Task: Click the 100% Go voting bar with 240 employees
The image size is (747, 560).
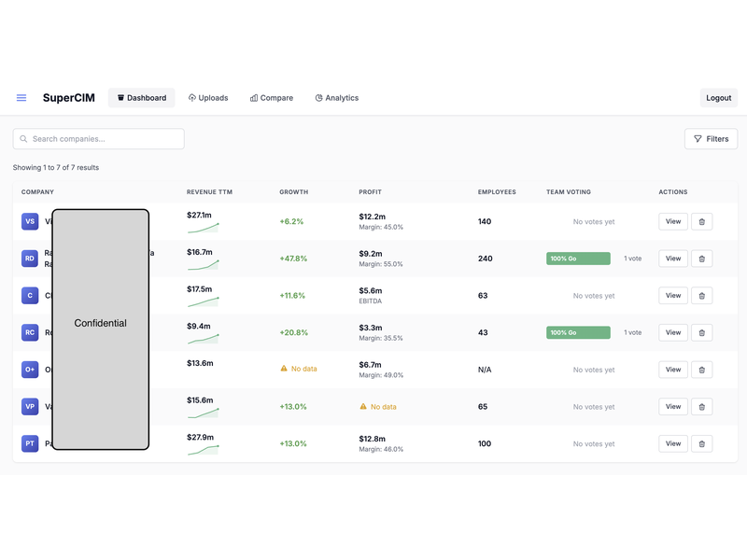Action: [x=578, y=259]
